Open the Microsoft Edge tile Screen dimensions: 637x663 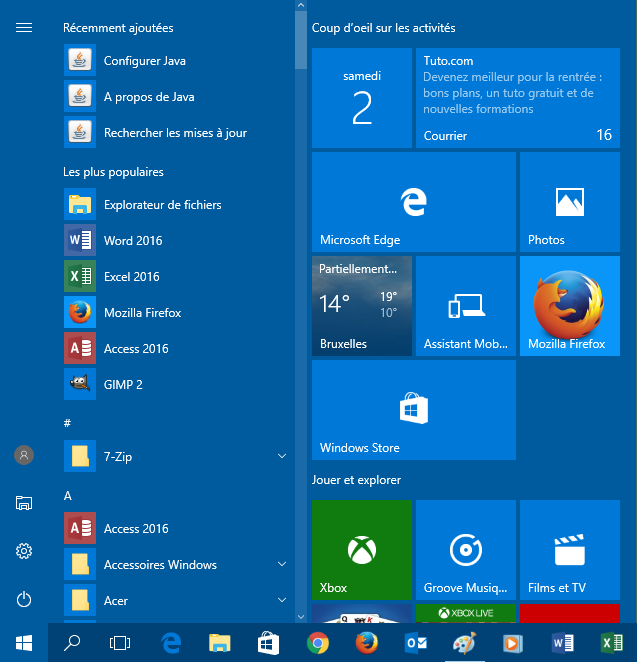[414, 202]
